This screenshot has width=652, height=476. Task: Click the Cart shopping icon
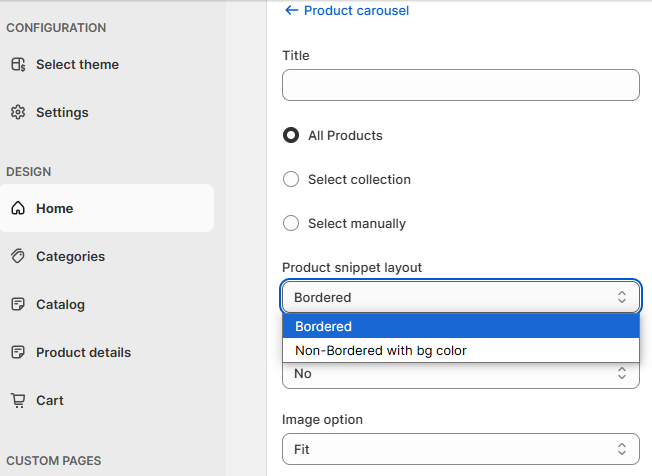[18, 400]
